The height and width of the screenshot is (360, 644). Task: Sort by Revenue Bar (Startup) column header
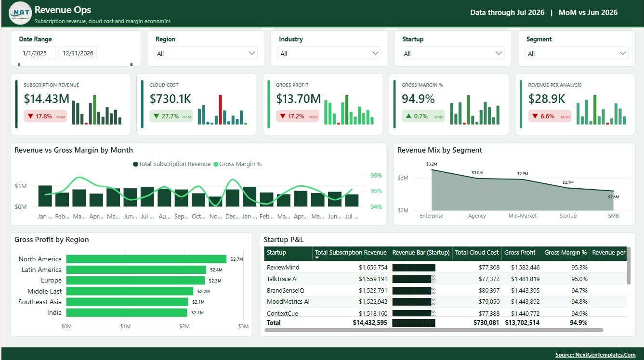(421, 253)
